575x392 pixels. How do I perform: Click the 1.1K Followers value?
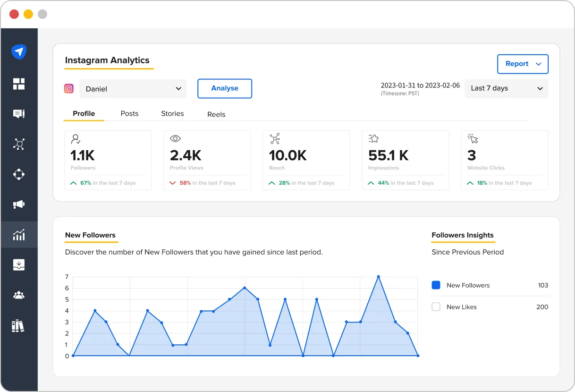[83, 155]
